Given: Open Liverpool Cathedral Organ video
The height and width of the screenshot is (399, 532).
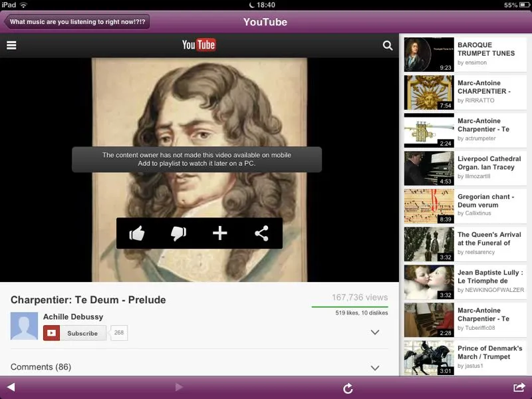Looking at the screenshot, I should pyautogui.click(x=464, y=168).
